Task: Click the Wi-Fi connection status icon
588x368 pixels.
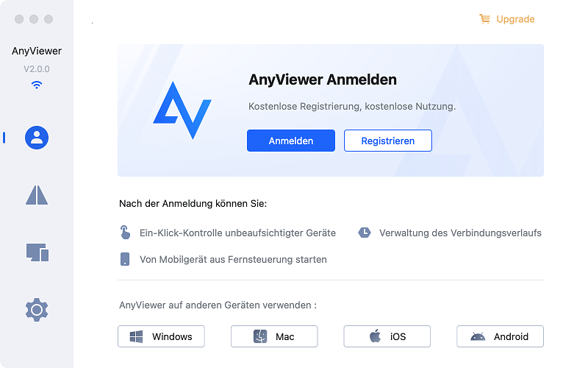Action: pos(36,85)
